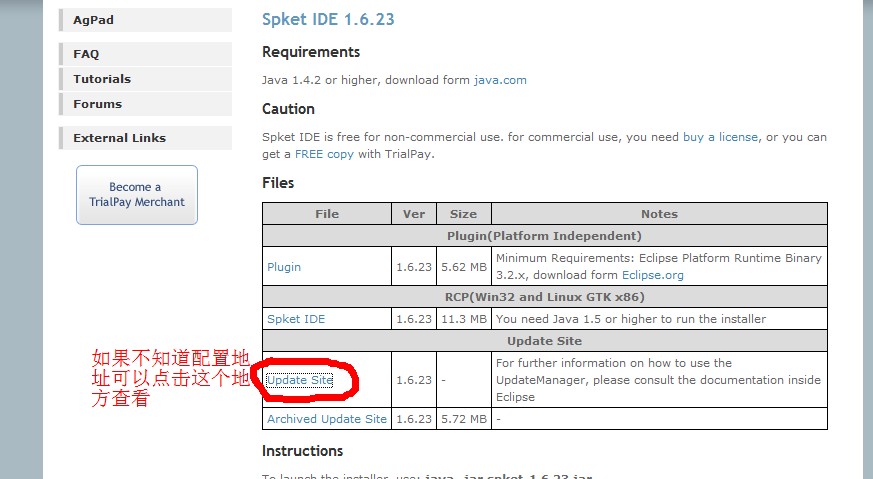Screen dimensions: 873x479
Task: Select the 5.72 MB size cell
Action: pyautogui.click(x=464, y=419)
